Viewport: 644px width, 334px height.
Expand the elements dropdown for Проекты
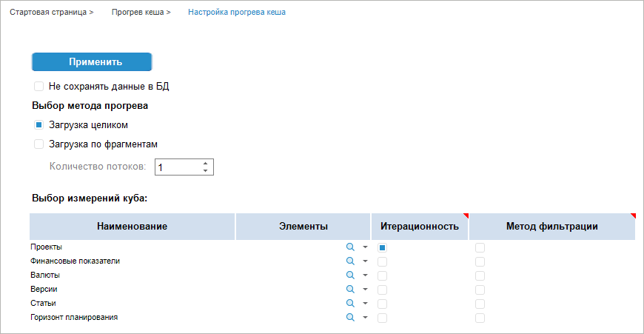365,247
